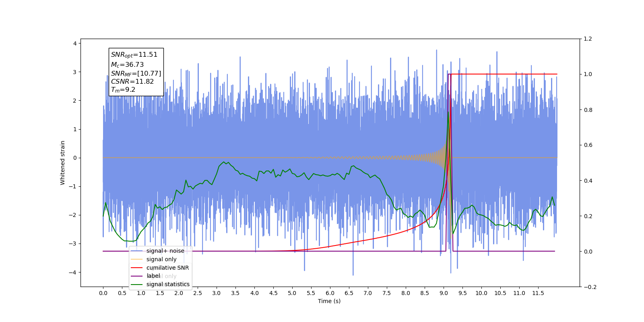
Task: Click the CSNR=11.82 annotation
Action: (132, 81)
